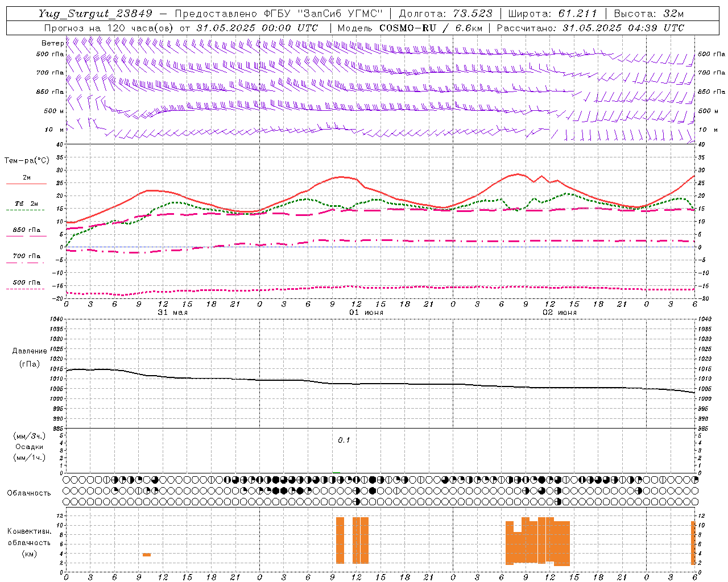Click the Долгота: 73.523 value
The width and height of the screenshot is (728, 582).
[446, 14]
